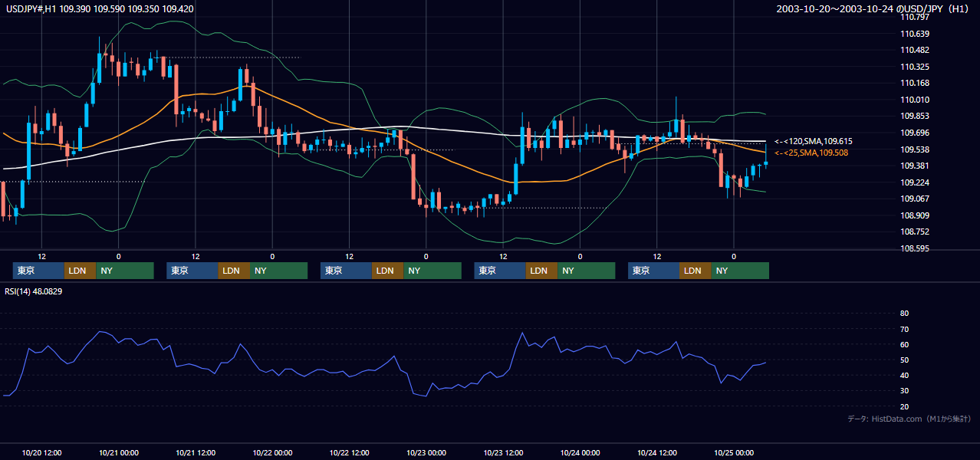Select the 10/21 12:00 time axis label
Screen dimensions: 980x460
196,452
